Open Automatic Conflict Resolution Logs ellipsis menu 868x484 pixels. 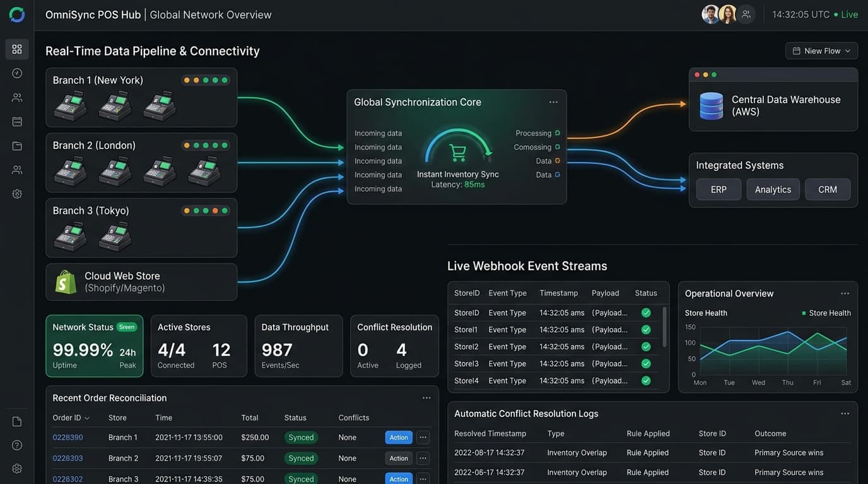click(x=845, y=413)
